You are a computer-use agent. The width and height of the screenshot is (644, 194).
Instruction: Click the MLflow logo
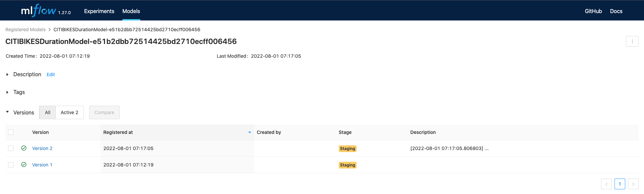pos(39,10)
